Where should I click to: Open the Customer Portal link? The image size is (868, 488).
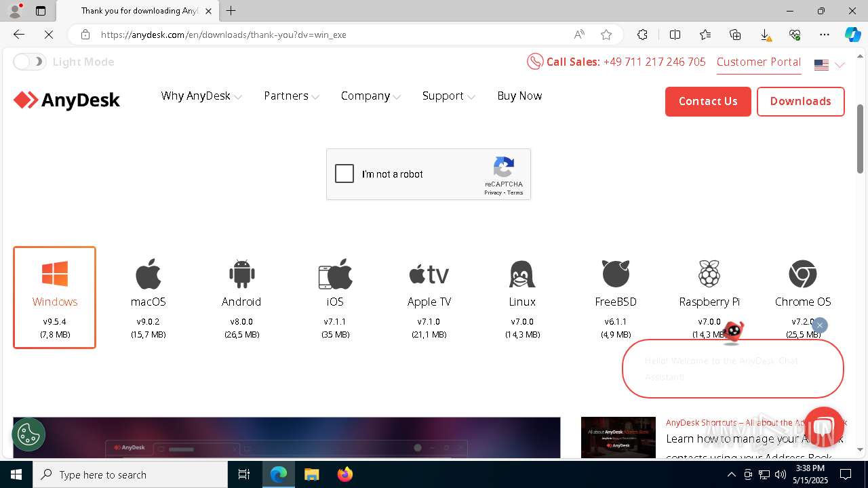[759, 62]
